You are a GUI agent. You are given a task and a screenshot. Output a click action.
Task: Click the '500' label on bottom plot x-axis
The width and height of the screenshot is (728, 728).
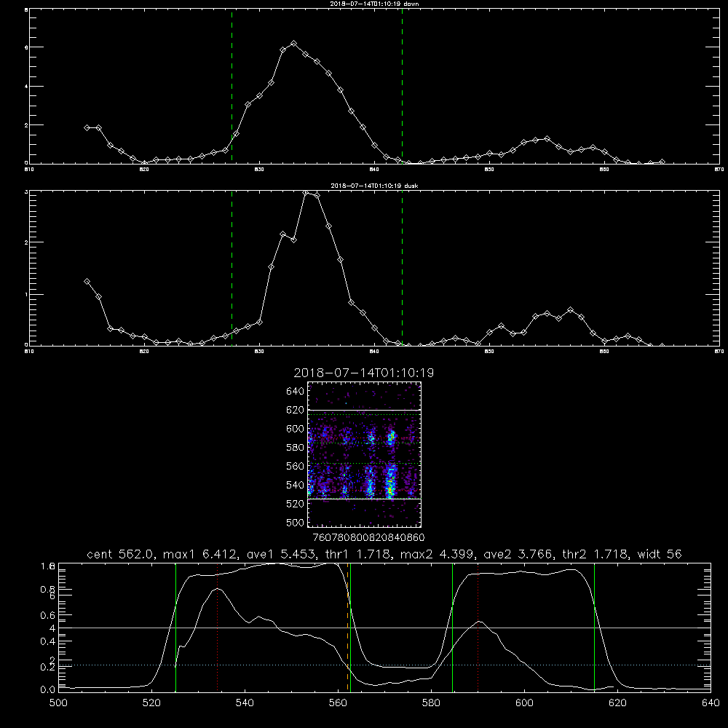pos(58,703)
